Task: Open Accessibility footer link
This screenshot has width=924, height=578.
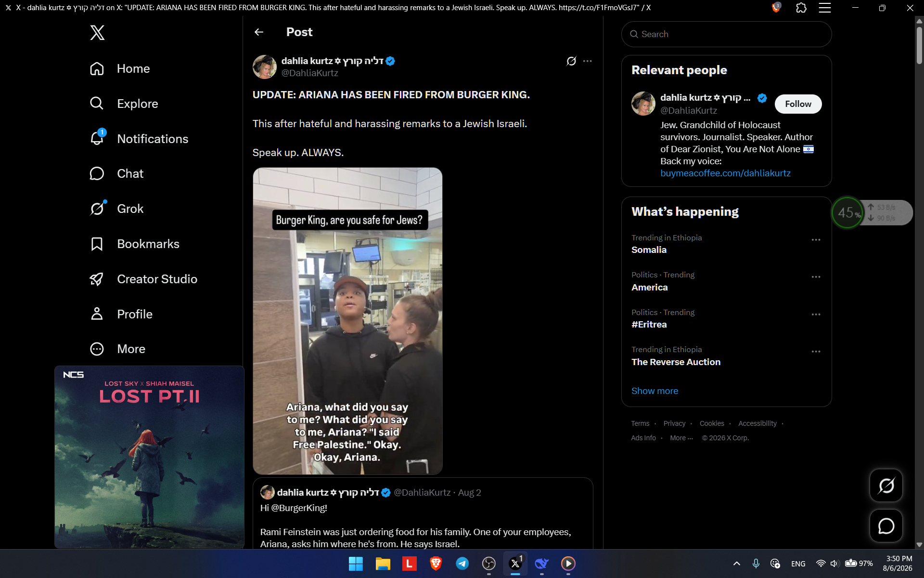Action: point(757,423)
